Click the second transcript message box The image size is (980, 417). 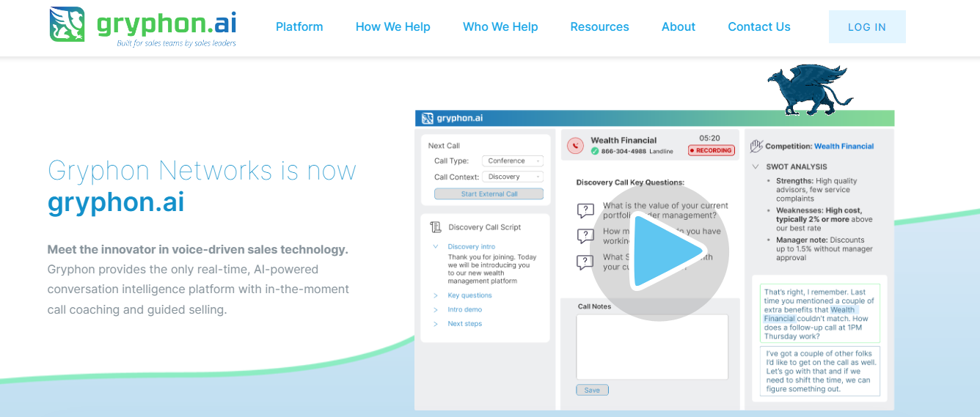(820, 372)
